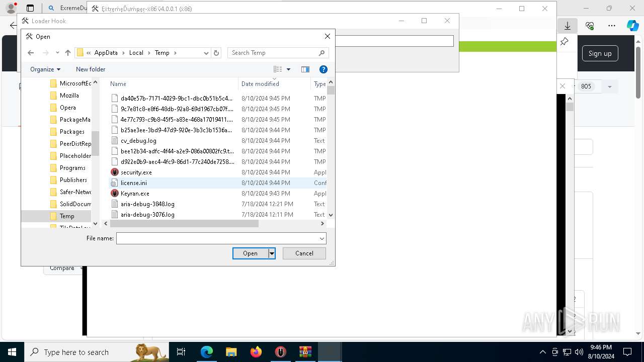644x362 pixels.
Task: Pin the downloads panel
Action: coord(565,42)
